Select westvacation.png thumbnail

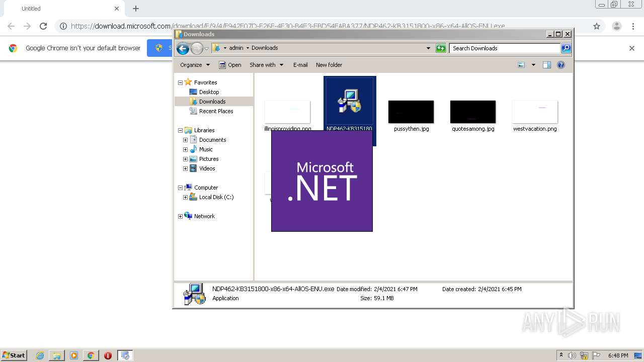tap(535, 112)
